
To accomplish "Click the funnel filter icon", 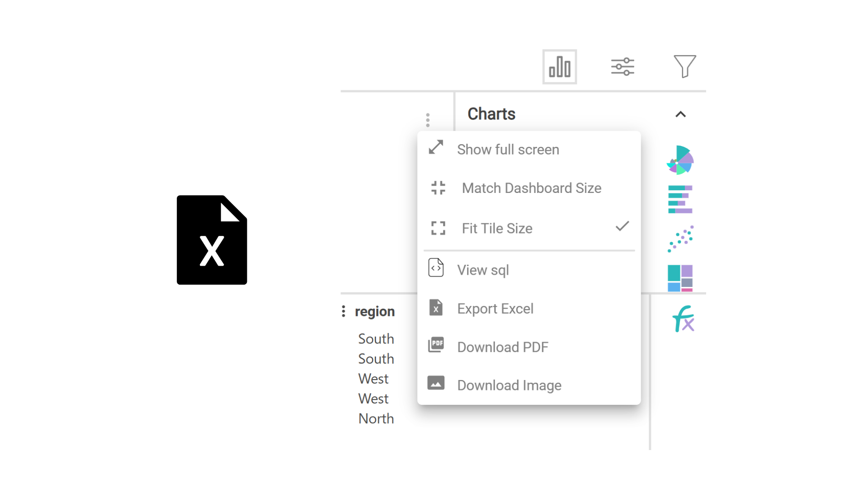I will (684, 66).
